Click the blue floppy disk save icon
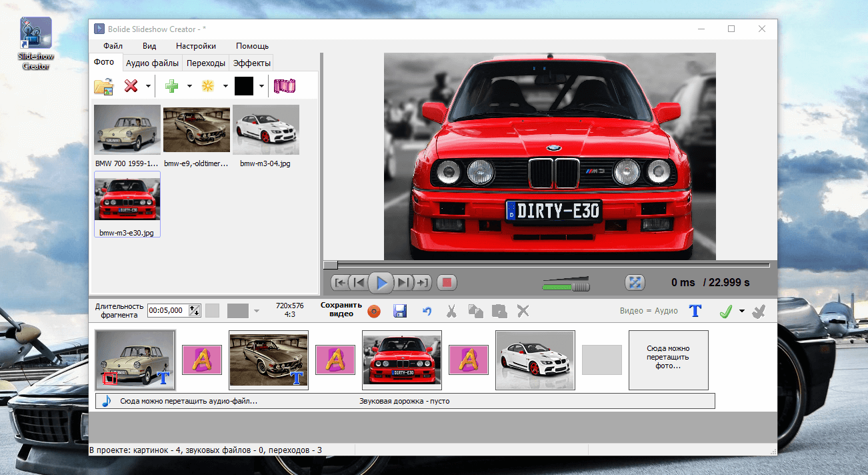This screenshot has height=475, width=868. 400,311
